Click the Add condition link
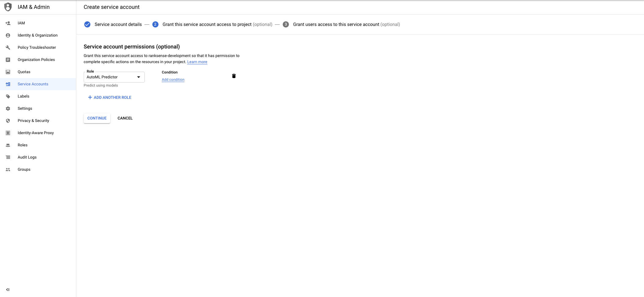This screenshot has width=644, height=297. 173,80
